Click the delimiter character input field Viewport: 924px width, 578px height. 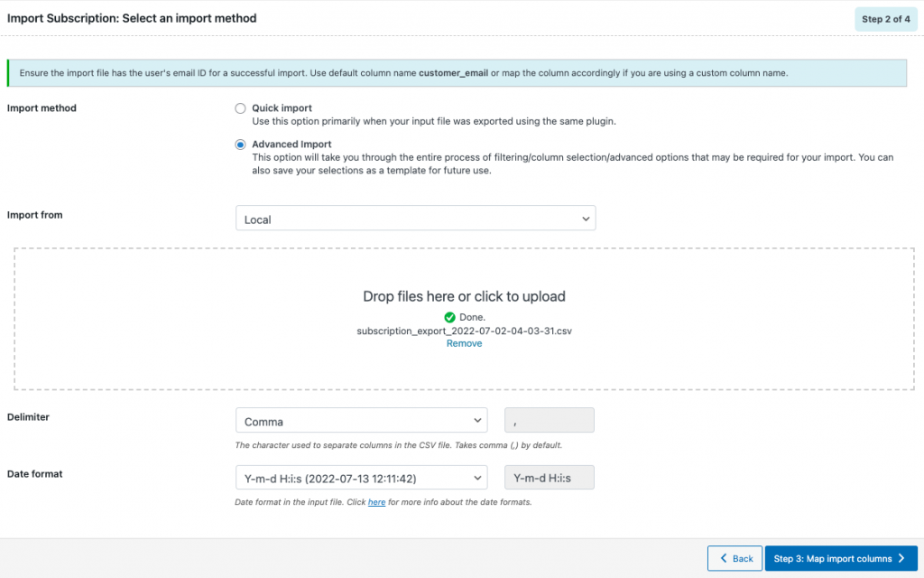click(x=550, y=421)
